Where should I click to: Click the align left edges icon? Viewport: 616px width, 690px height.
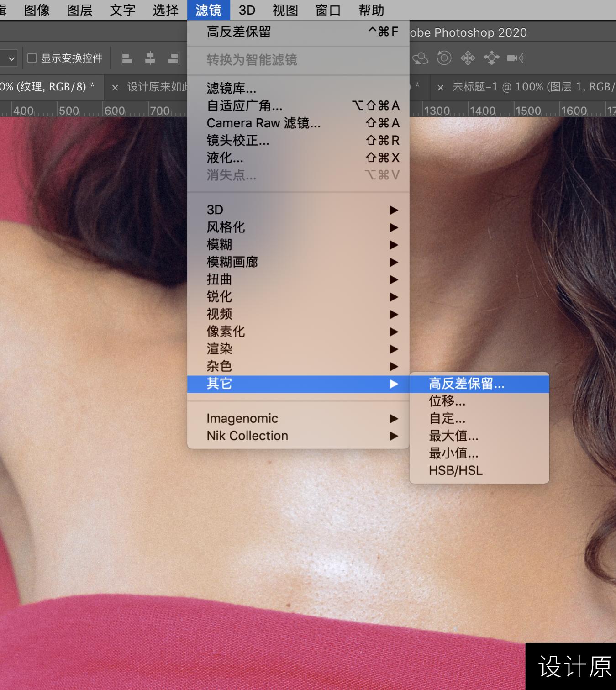[x=126, y=58]
